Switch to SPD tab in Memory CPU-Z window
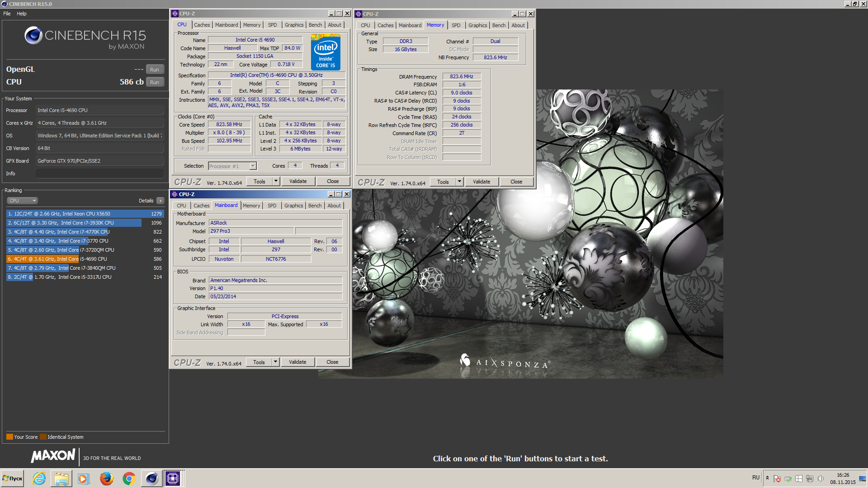Screen dimensions: 868x488 456,25
